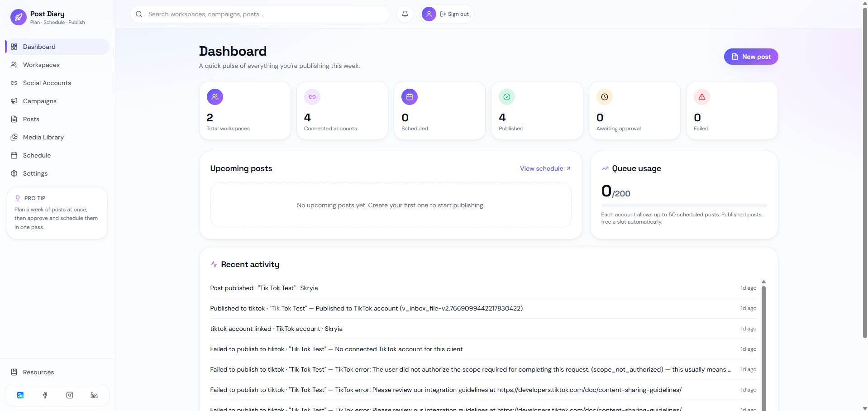Select the scope_not_authorized failed activity row
The width and height of the screenshot is (868, 411).
click(x=483, y=369)
